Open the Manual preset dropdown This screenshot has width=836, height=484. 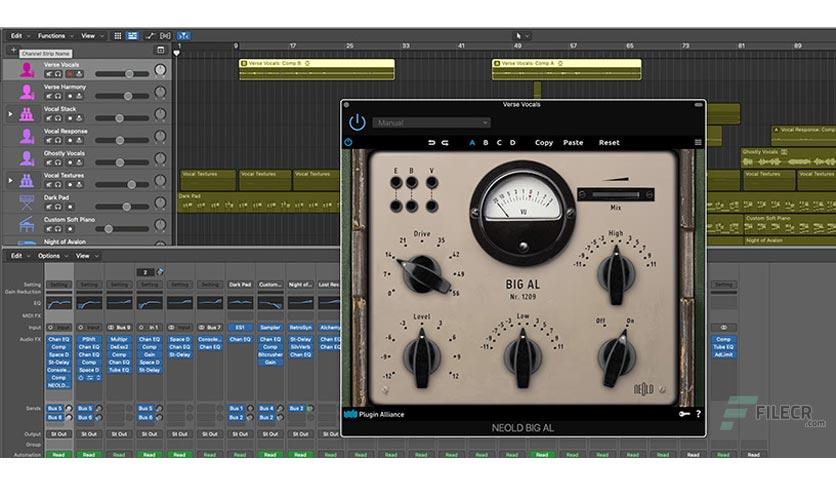[x=431, y=123]
